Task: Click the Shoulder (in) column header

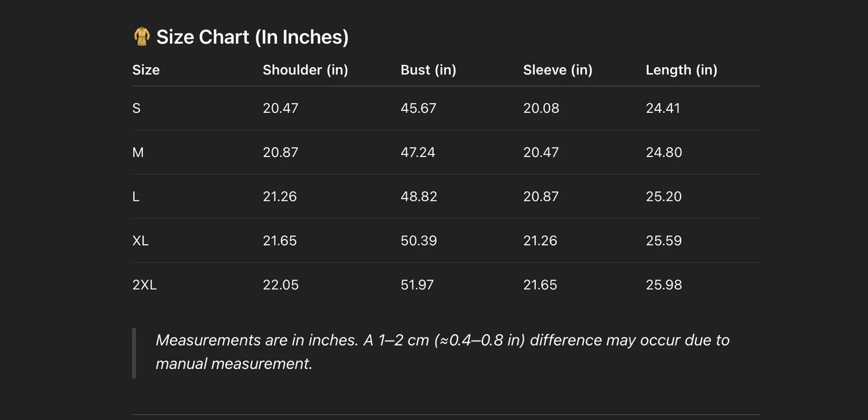Action: tap(305, 70)
